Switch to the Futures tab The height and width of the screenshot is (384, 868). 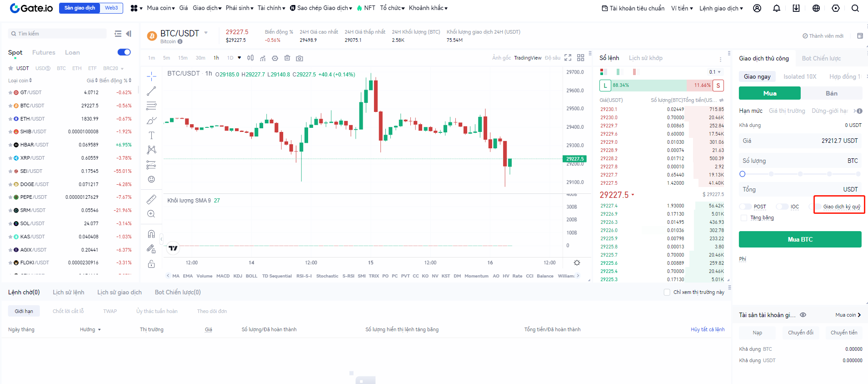pos(44,52)
